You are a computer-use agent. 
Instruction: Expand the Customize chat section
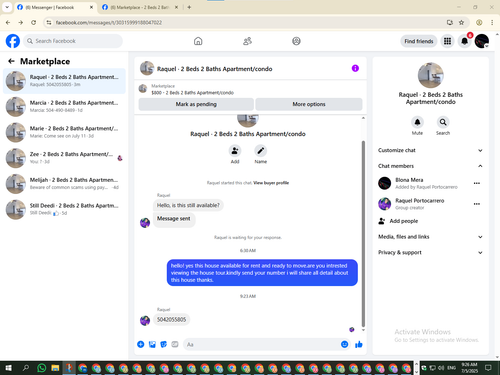[430, 150]
